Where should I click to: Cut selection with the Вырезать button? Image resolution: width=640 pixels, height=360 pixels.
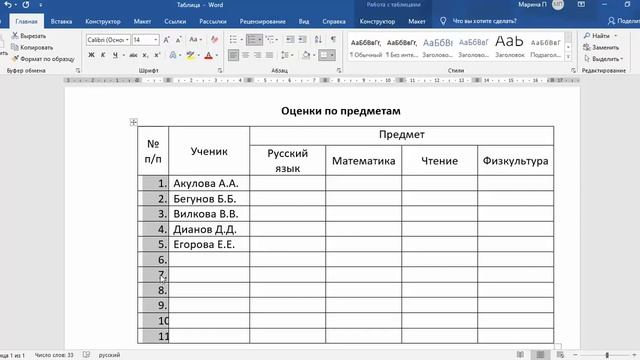coord(29,36)
